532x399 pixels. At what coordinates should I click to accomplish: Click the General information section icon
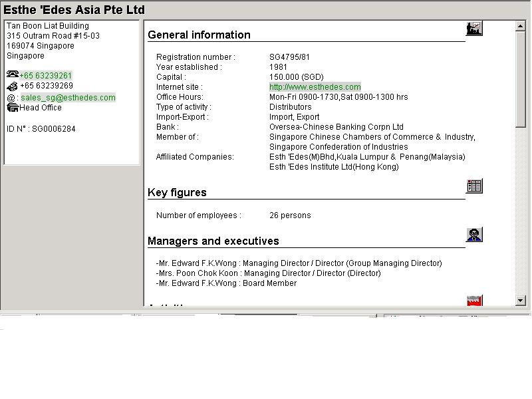point(474,29)
